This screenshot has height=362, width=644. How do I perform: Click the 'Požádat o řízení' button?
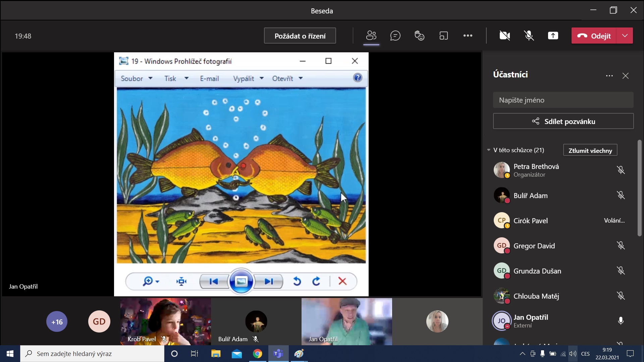point(300,36)
